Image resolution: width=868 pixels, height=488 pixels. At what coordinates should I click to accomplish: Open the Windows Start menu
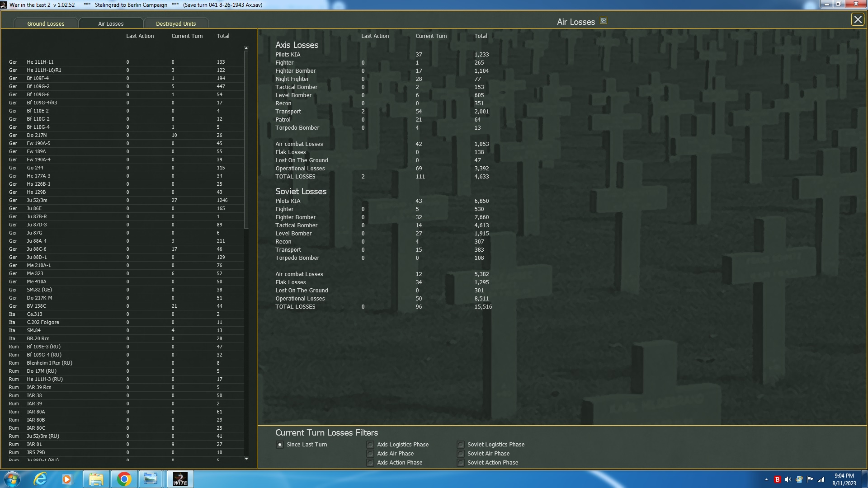point(12,479)
